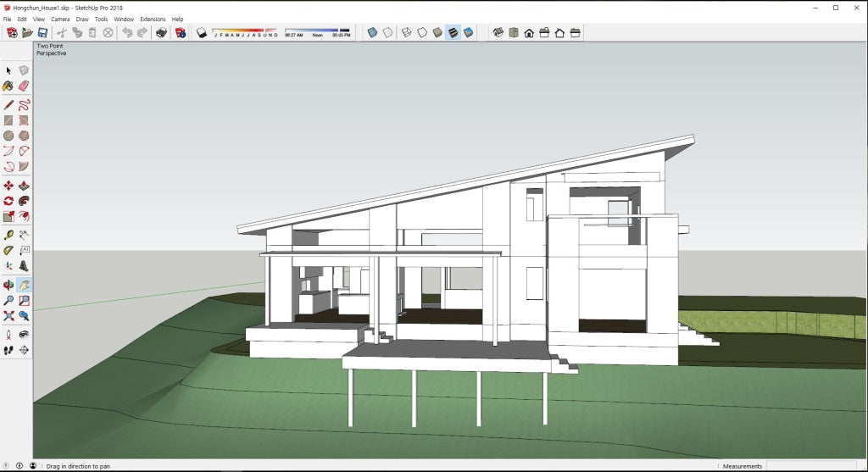This screenshot has width=868, height=472.
Task: Toggle Show/Hide Shadows button
Action: [x=202, y=33]
